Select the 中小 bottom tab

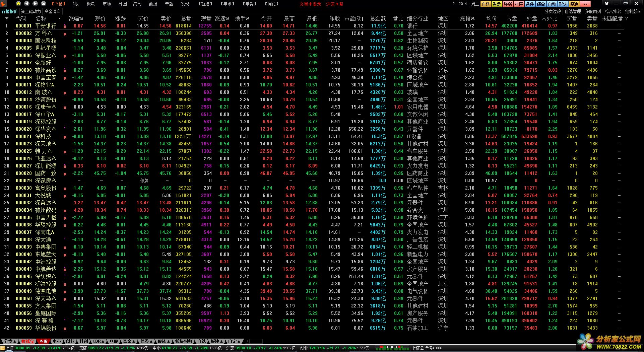[x=57, y=341]
